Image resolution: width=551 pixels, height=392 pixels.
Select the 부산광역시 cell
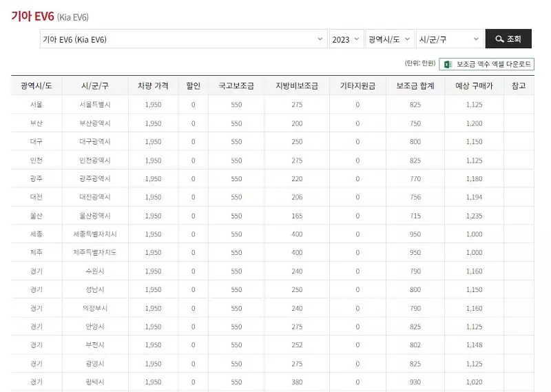[95, 123]
